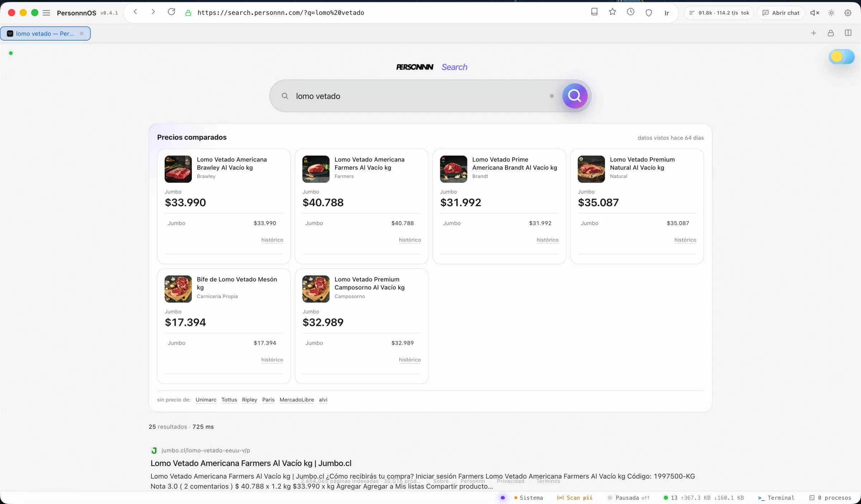This screenshot has width=861, height=504.
Task: Open the reader view icon in the address bar
Action: (594, 12)
